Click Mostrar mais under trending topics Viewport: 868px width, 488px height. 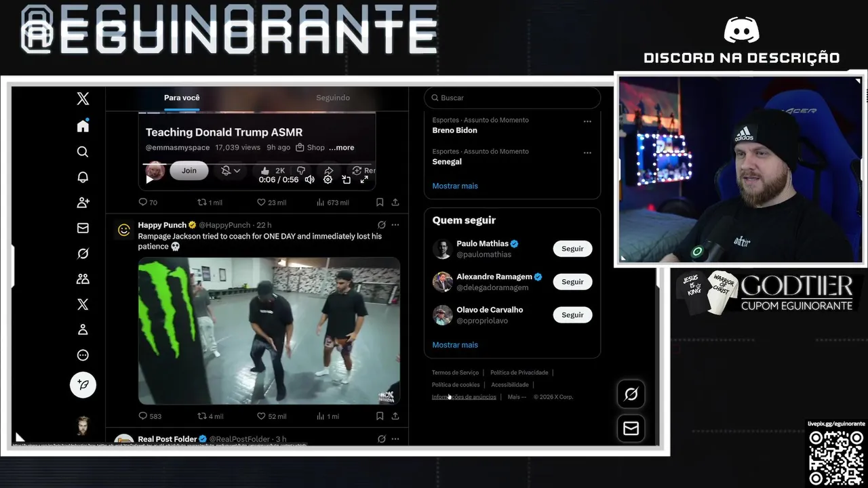coord(455,186)
